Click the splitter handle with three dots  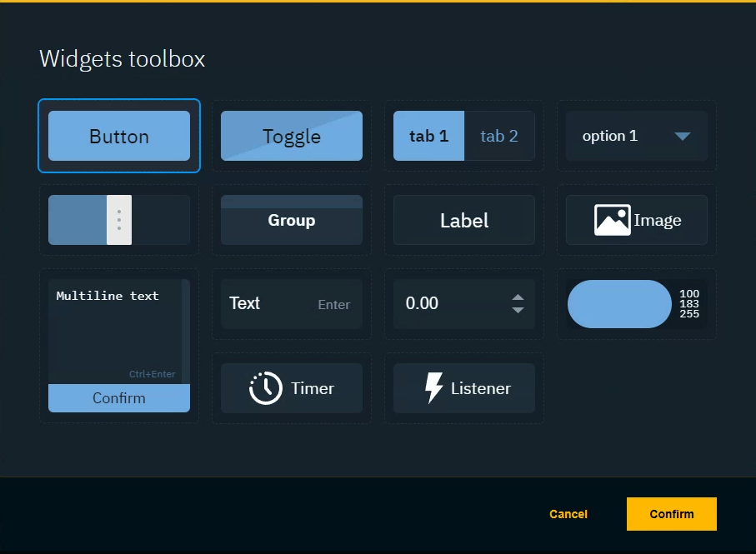point(119,220)
